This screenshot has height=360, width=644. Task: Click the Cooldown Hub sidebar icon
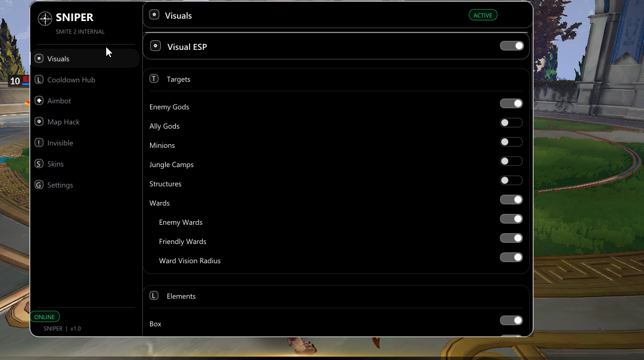pos(39,79)
